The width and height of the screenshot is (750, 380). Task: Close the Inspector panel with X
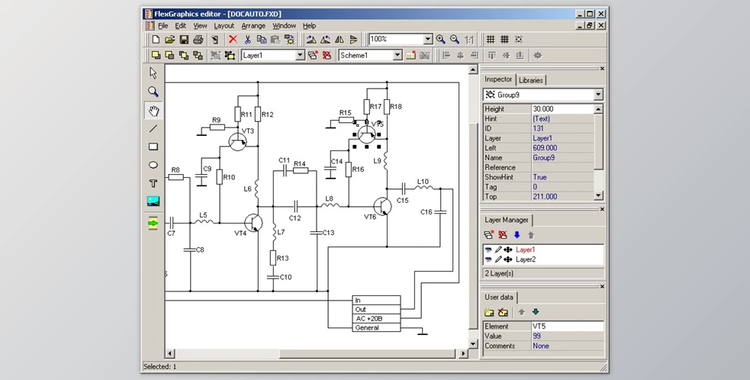tap(602, 69)
